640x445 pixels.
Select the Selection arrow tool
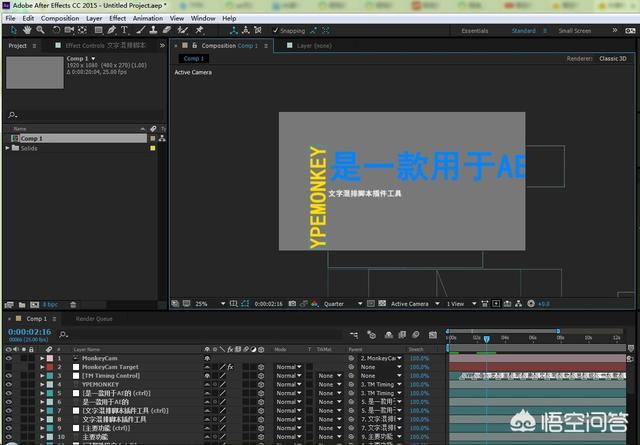(x=11, y=31)
